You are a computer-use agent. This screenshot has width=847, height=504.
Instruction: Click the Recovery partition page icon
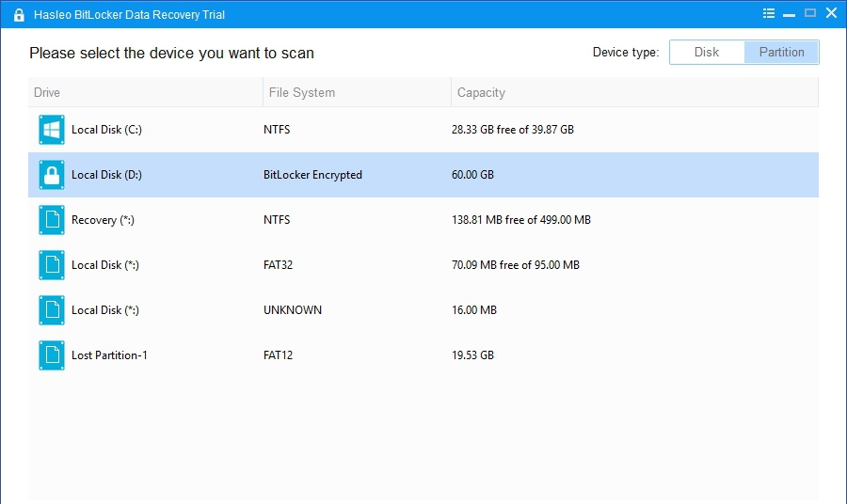pyautogui.click(x=52, y=220)
